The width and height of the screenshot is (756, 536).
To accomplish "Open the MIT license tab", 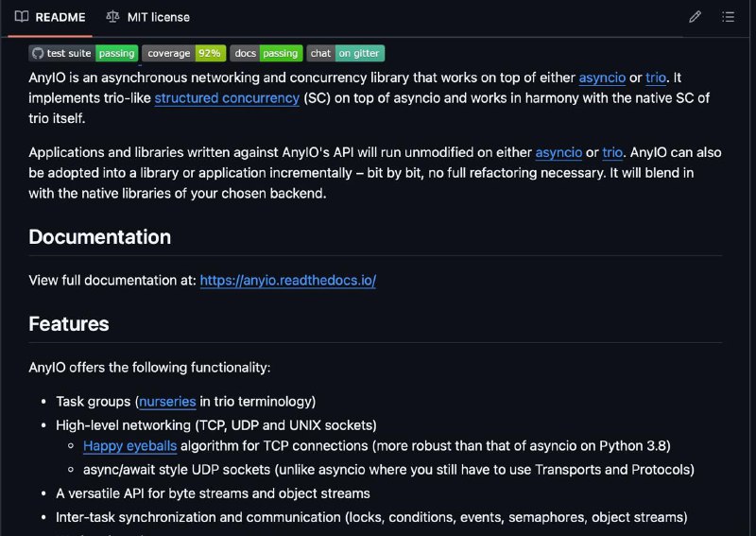I will point(148,17).
